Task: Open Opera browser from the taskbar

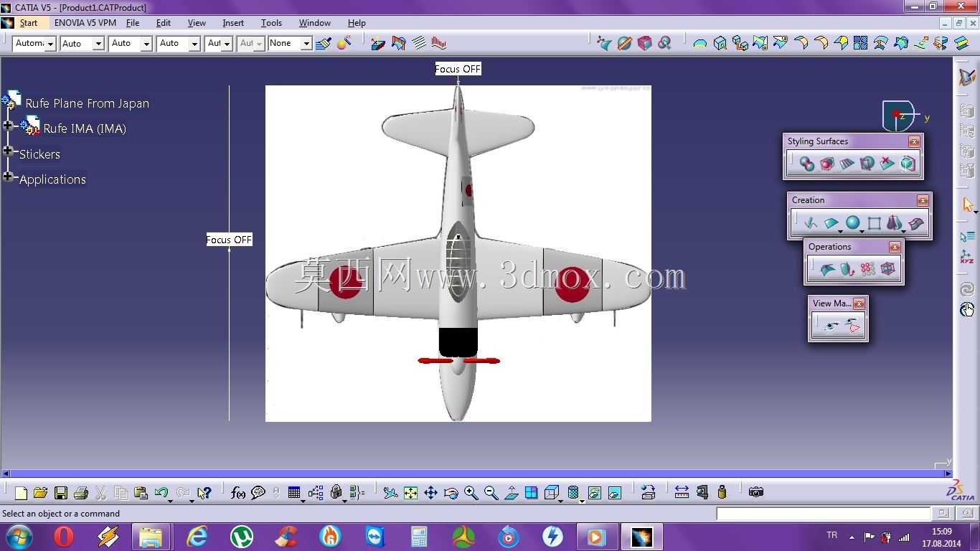Action: coord(63,536)
